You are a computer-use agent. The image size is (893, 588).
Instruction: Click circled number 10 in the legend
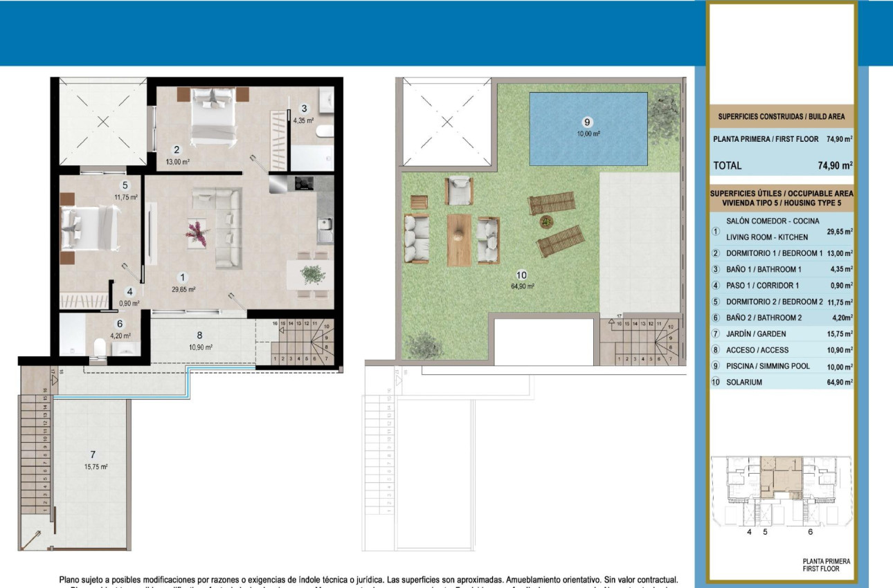(716, 382)
